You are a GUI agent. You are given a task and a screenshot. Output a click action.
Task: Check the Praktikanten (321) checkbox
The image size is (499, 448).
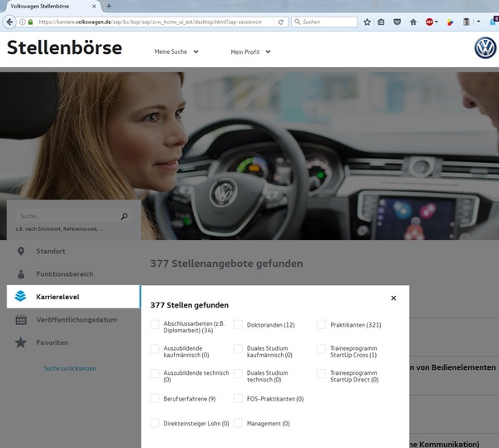point(322,325)
